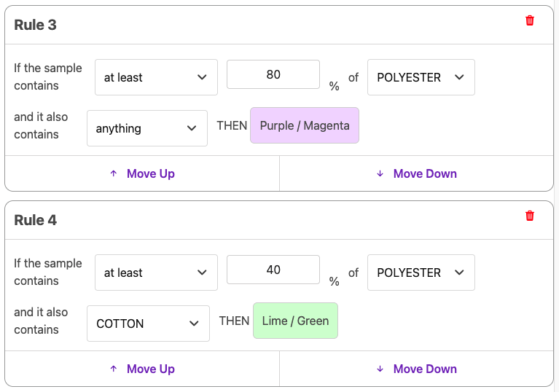This screenshot has height=392, width=559.
Task: Select the Lime / Green color swatch
Action: pyautogui.click(x=295, y=321)
